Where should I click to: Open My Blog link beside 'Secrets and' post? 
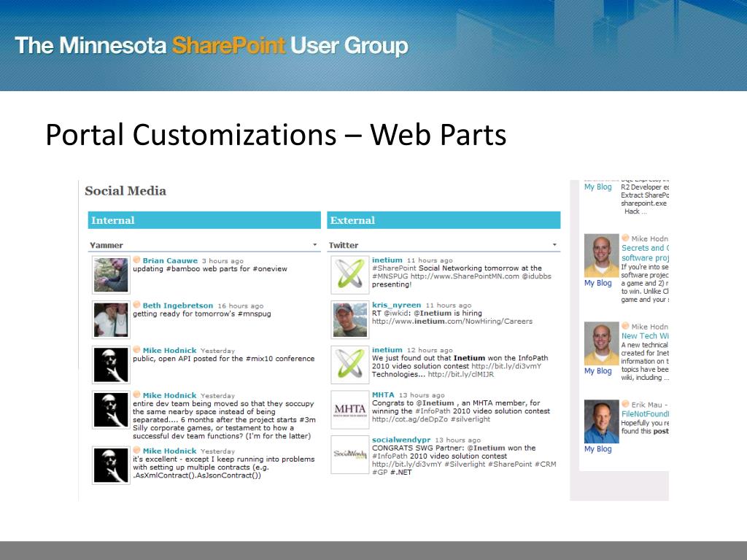(x=598, y=283)
